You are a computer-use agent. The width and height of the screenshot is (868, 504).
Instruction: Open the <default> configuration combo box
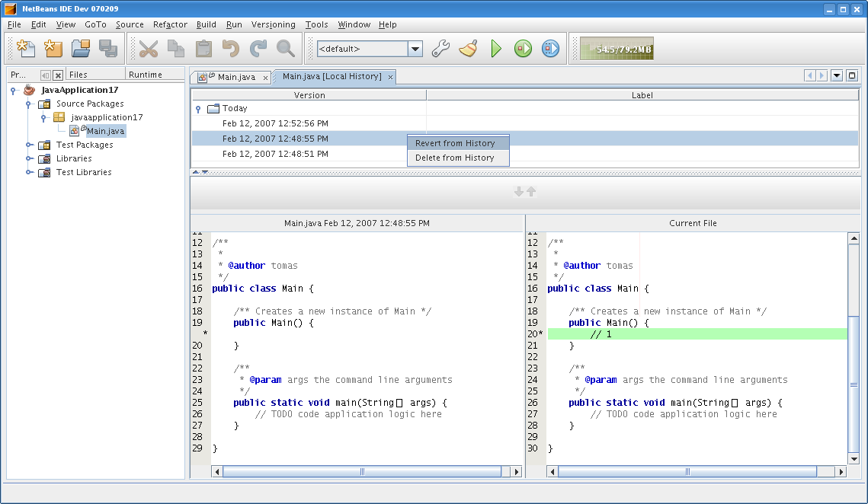(370, 49)
